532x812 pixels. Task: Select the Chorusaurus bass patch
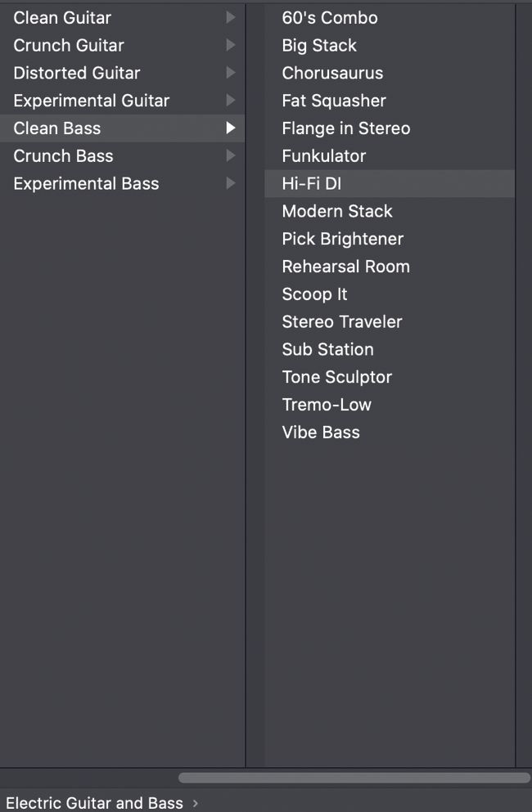pos(332,73)
